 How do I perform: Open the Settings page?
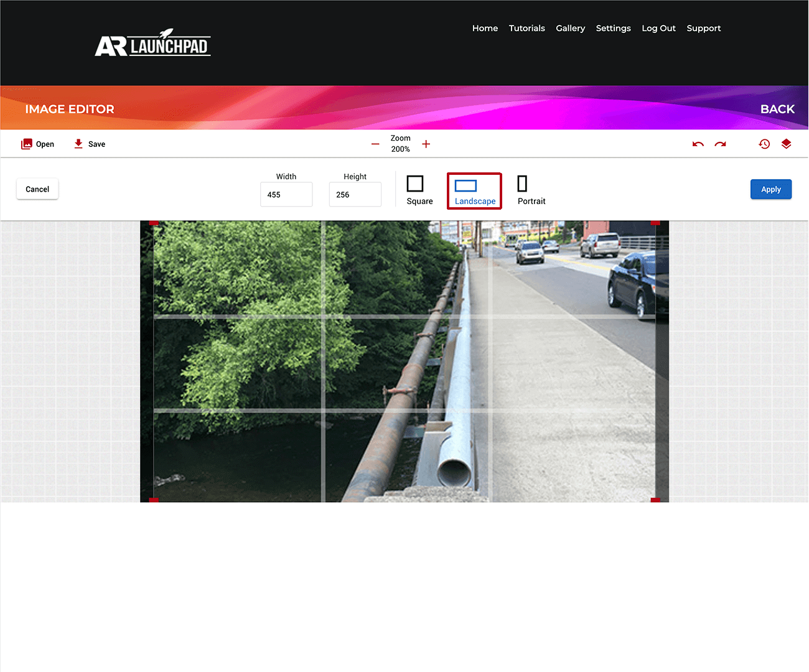tap(614, 28)
